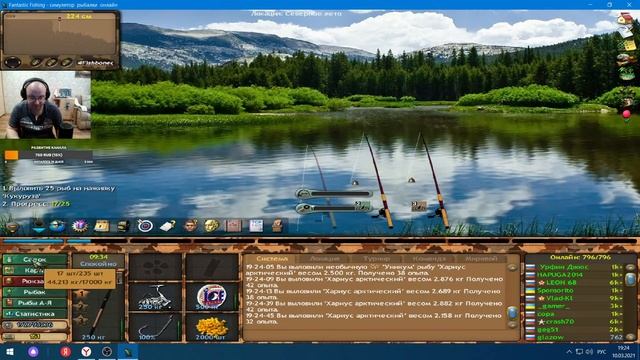Open the system tray language РУС indicator
Screen dimensions: 640x360
[601, 352]
